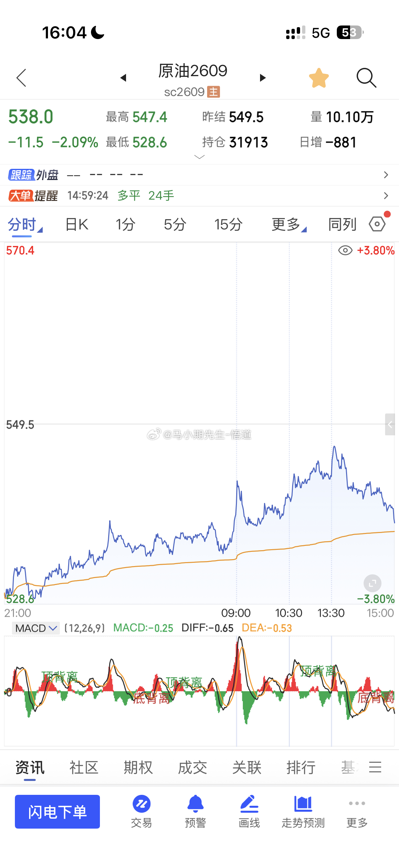Open 走势预测 trend forecast icon
Image resolution: width=399 pixels, height=868 pixels.
click(x=303, y=804)
